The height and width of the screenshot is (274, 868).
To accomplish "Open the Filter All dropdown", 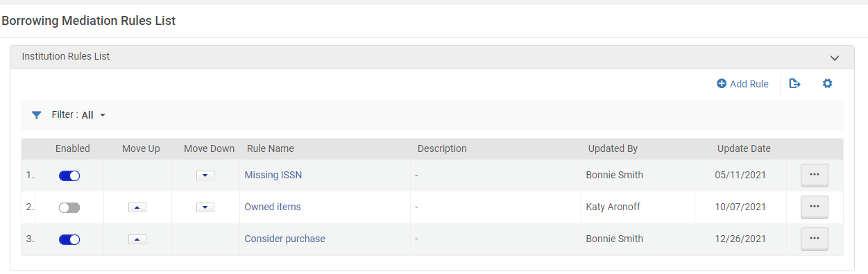I will 94,115.
